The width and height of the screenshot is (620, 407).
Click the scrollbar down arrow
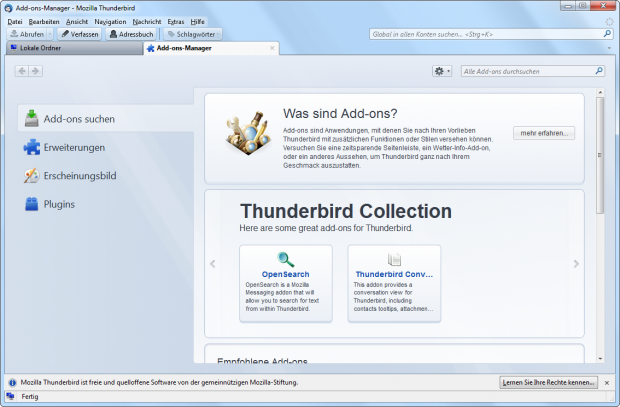600,359
